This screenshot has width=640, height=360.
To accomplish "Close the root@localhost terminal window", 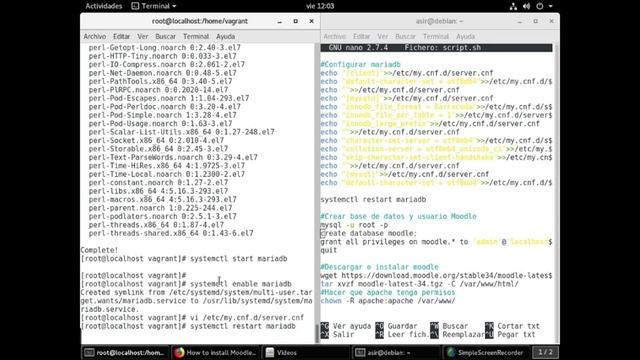I will [311, 21].
